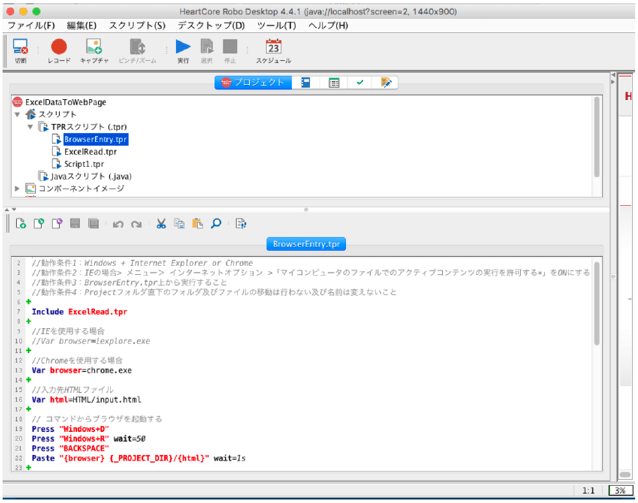Click the green plus marker on line 23
This screenshot has height=503, width=638.
coord(28,468)
